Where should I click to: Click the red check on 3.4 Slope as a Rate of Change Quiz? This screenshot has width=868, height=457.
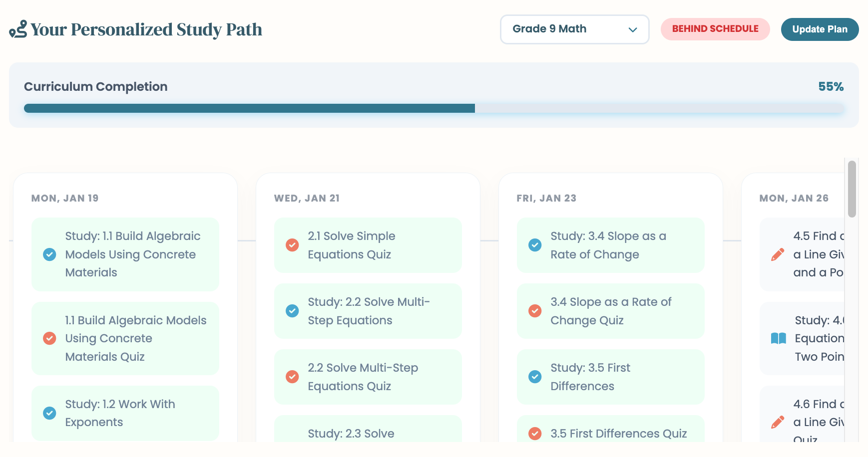535,311
